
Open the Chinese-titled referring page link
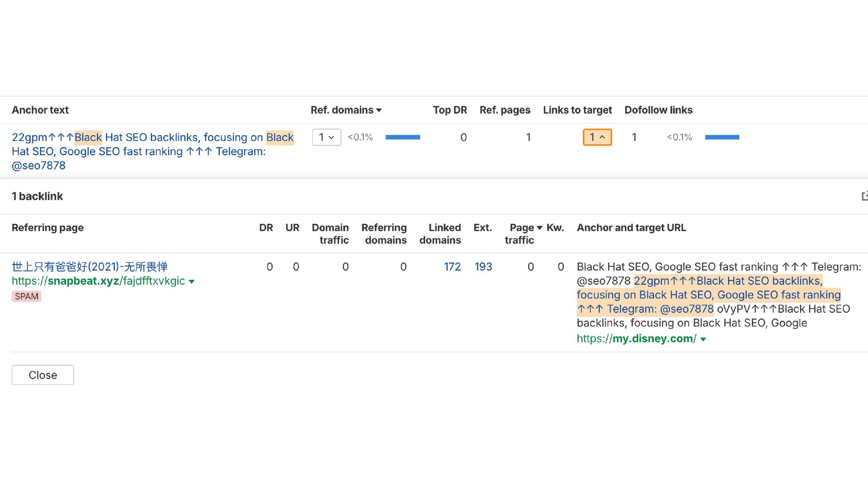pos(90,267)
